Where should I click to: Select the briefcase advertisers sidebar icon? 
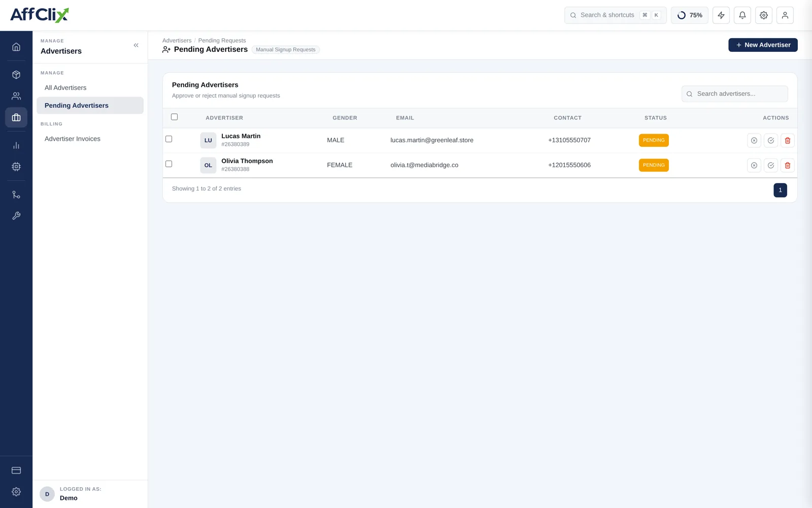tap(16, 117)
